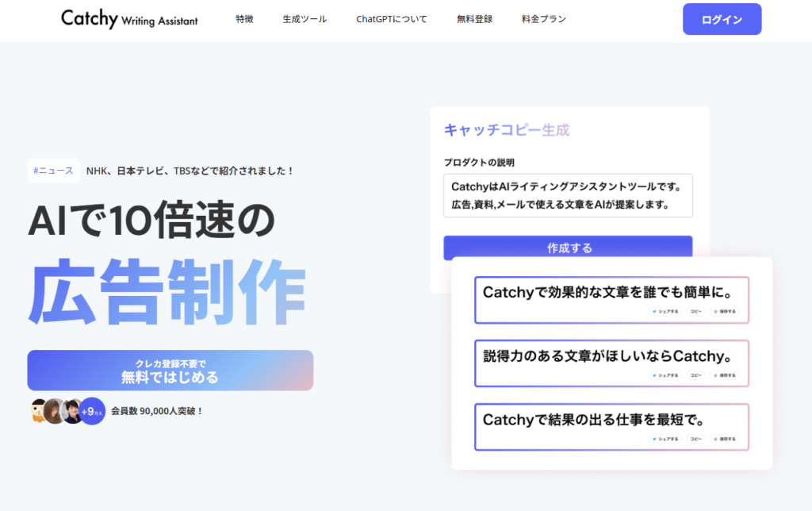Click the 'Catchyで結果の出る仕事を最短で。' text
The width and height of the screenshot is (812, 511).
[x=593, y=420]
